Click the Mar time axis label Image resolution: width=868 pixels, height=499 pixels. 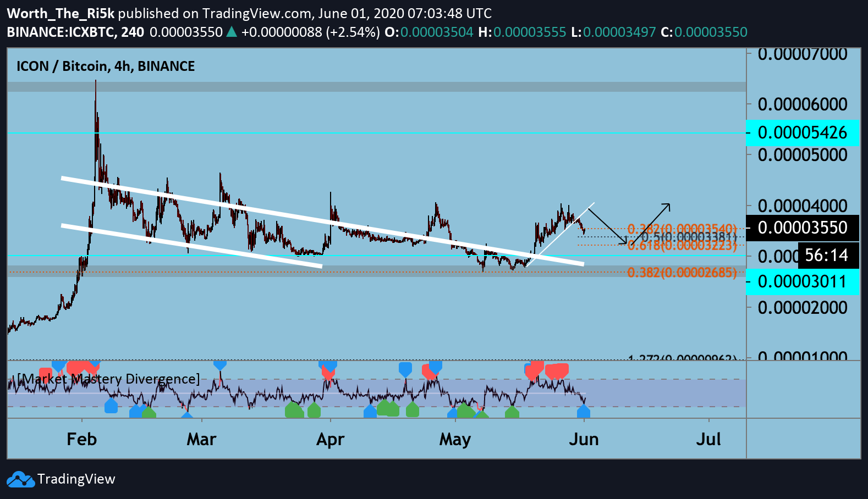[x=201, y=439]
